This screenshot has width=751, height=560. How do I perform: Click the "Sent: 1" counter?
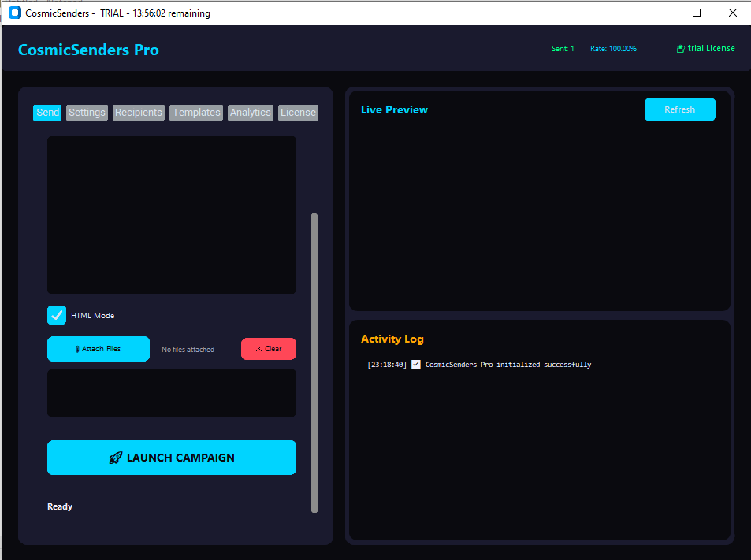563,48
